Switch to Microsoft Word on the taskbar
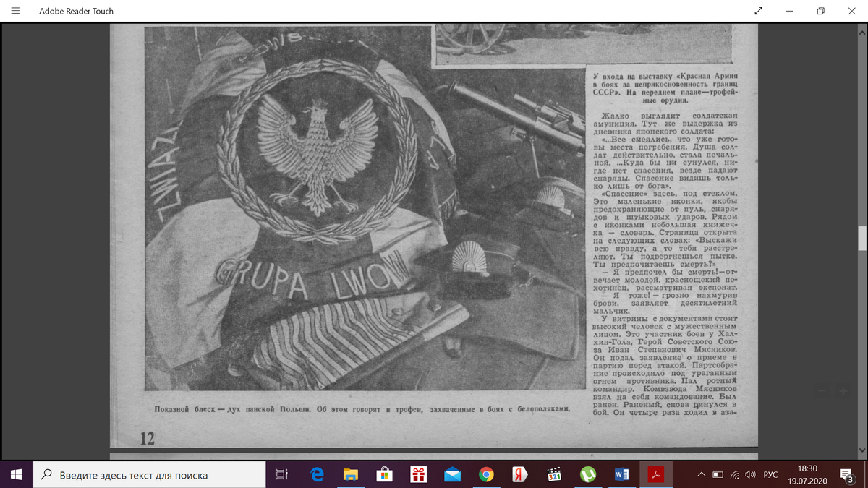The height and width of the screenshot is (488, 868). pos(621,475)
